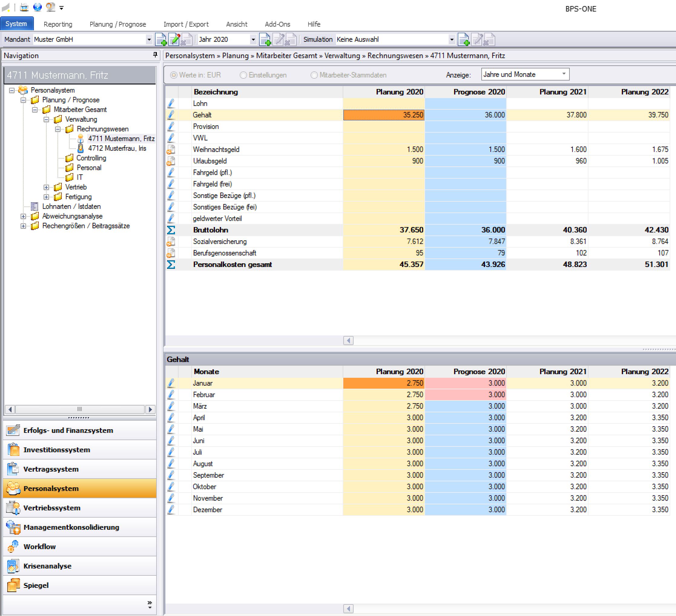This screenshot has height=616, width=676.
Task: Open the quick access toolbar dropdown arrow
Action: (x=61, y=8)
